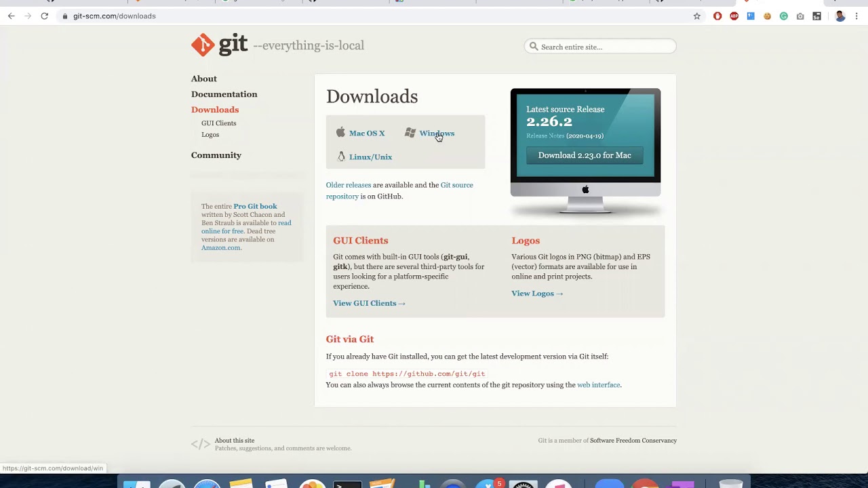
Task: Click the back arrow in the browser
Action: point(11,16)
